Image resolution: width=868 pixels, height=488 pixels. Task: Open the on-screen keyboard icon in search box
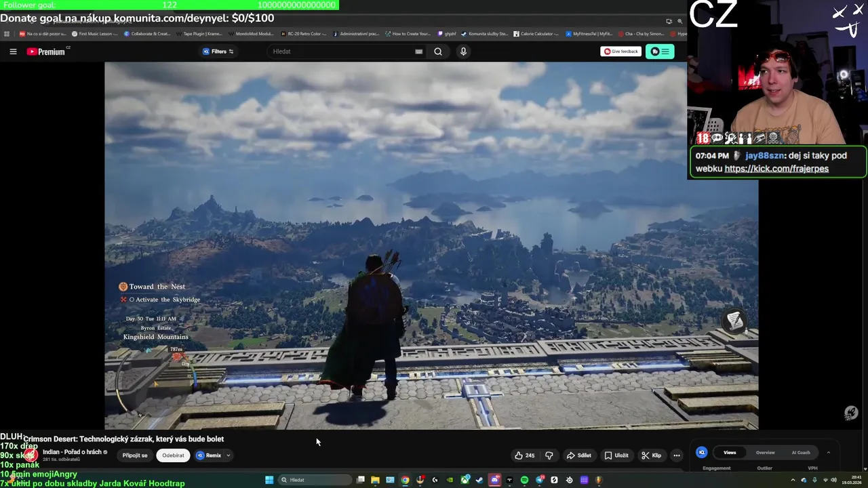click(418, 52)
